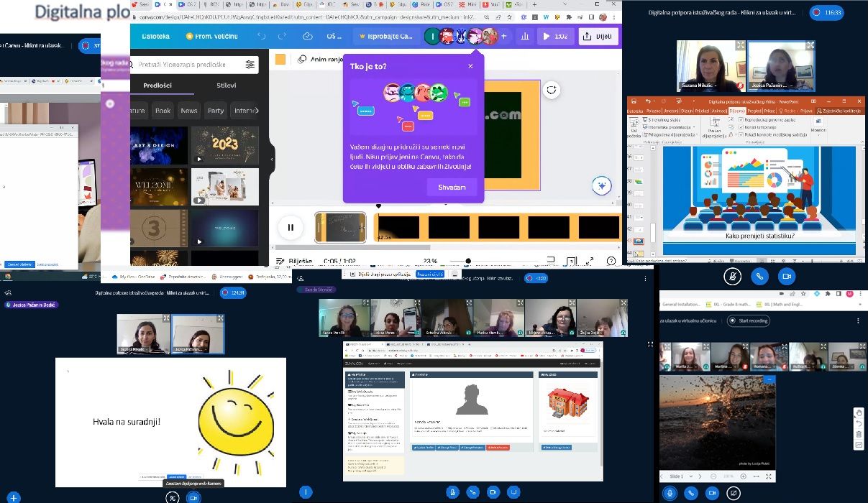Choose the 'Art & Design' template thumbnail

point(159,145)
